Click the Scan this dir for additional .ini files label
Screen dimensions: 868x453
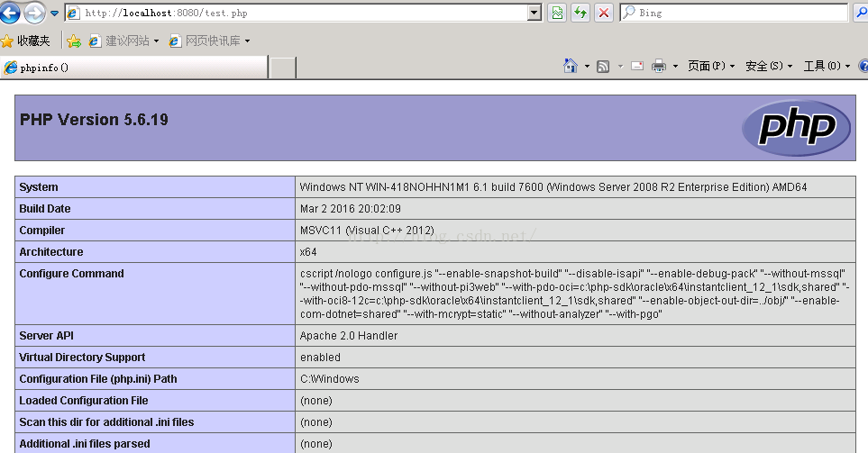[x=106, y=422]
